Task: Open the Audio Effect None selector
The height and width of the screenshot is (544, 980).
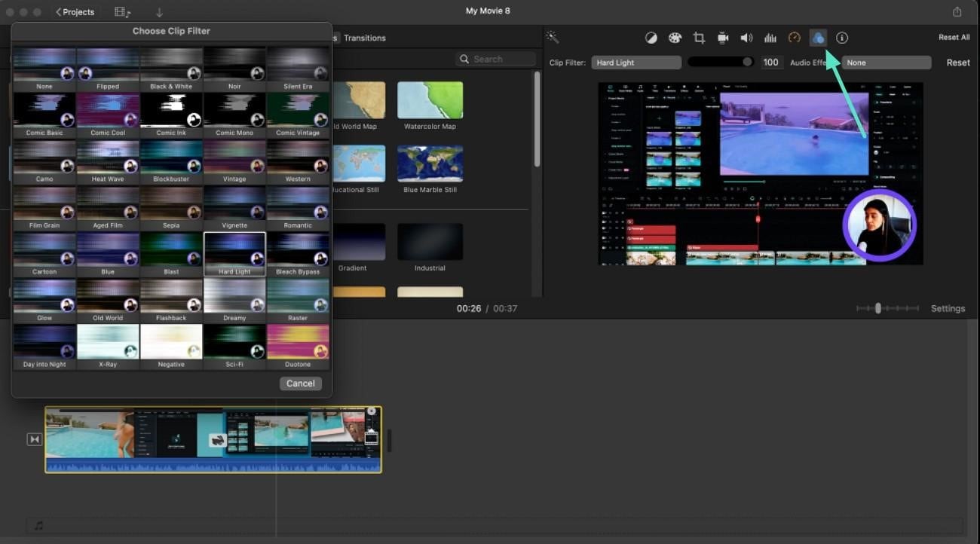Action: click(x=886, y=63)
